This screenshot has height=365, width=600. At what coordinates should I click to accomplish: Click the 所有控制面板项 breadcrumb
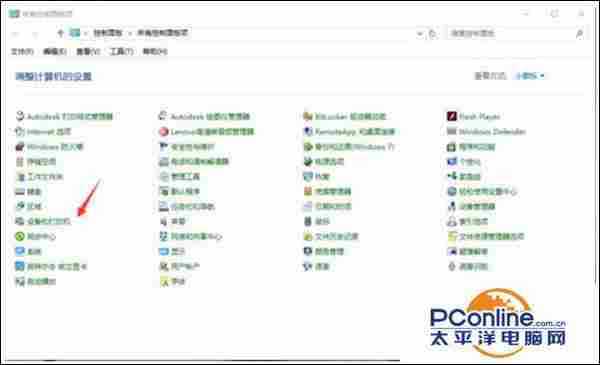coord(163,33)
